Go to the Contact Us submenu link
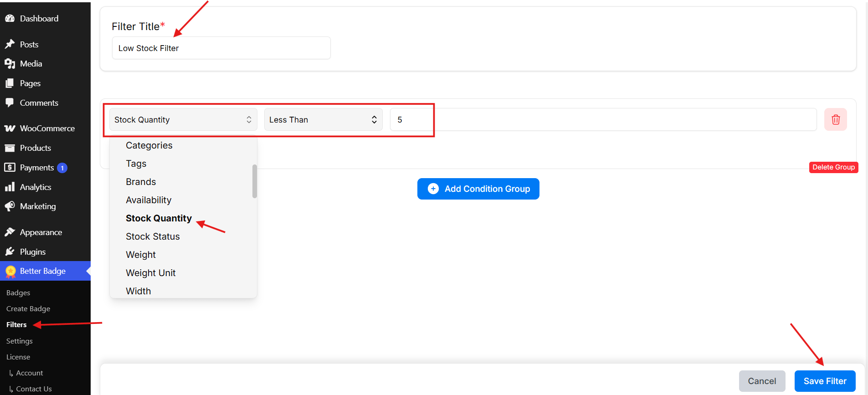This screenshot has height=395, width=868. click(x=34, y=389)
